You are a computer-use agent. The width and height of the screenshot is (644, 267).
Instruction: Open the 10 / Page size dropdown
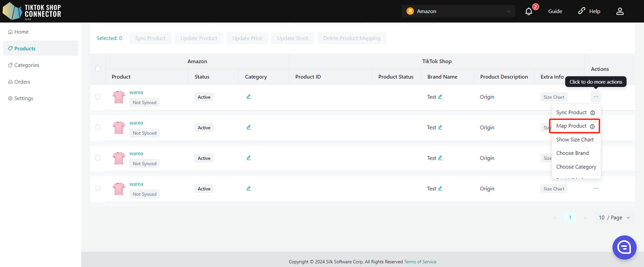[x=614, y=218]
